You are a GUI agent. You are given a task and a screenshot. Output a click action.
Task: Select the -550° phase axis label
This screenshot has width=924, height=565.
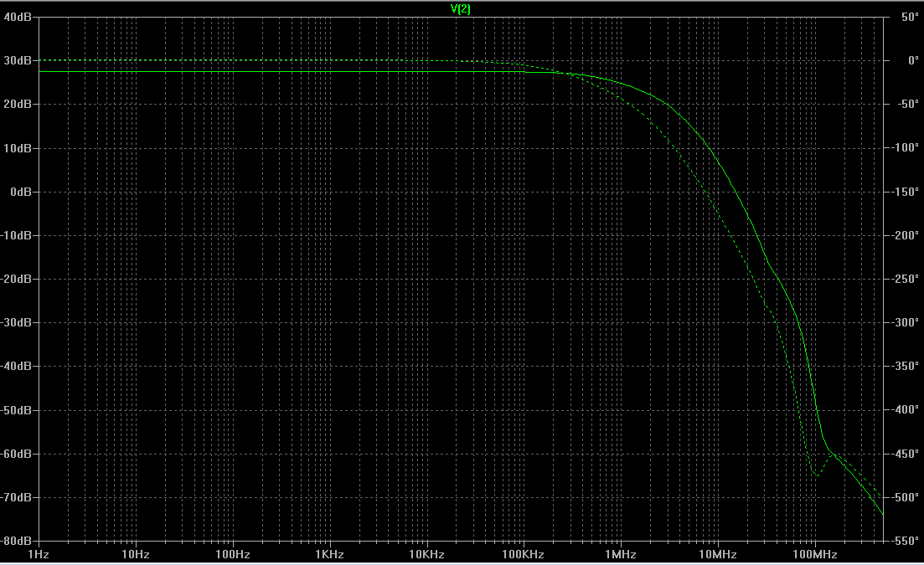tap(905, 541)
